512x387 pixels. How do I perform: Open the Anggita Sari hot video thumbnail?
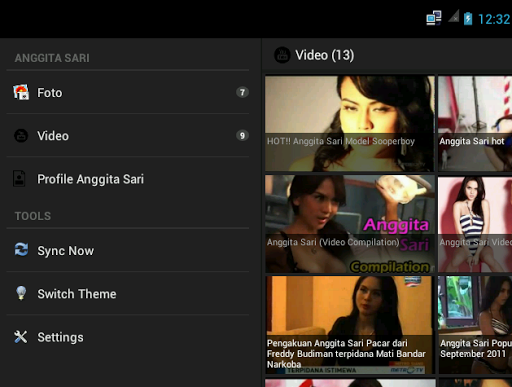point(475,124)
